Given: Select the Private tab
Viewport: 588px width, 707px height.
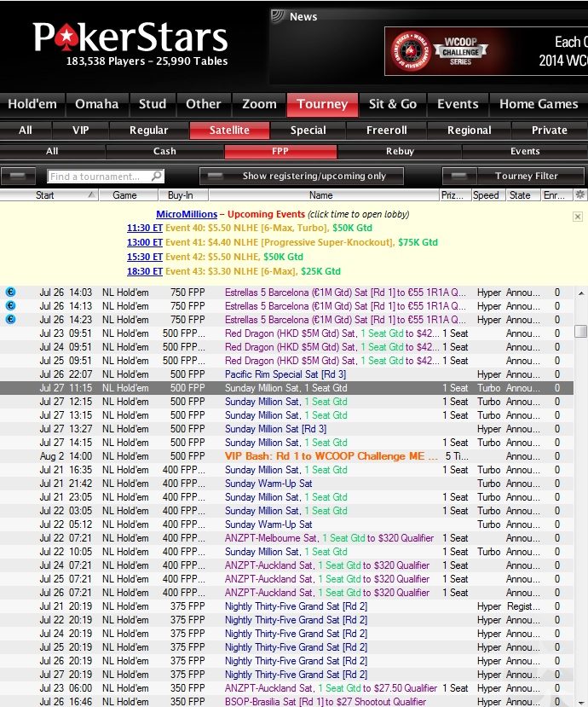Looking at the screenshot, I should coord(550,130).
